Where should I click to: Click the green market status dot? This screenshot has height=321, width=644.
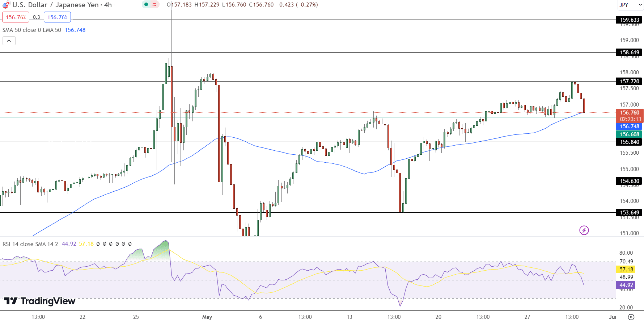[146, 5]
